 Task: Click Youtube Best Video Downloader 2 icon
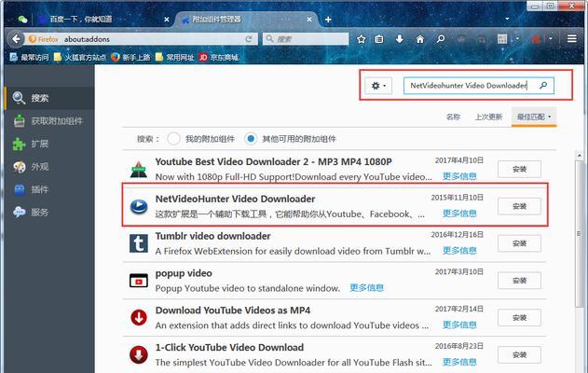click(139, 169)
